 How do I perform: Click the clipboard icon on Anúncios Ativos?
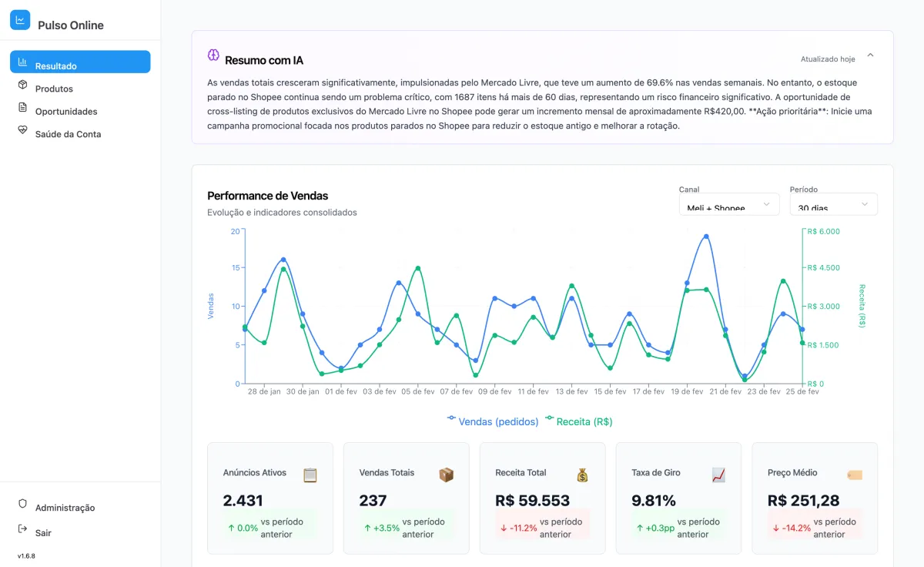[310, 475]
